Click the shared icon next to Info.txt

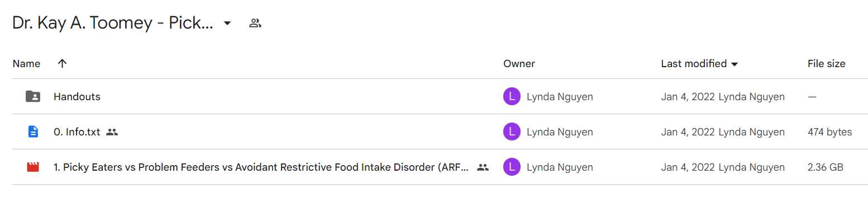112,132
